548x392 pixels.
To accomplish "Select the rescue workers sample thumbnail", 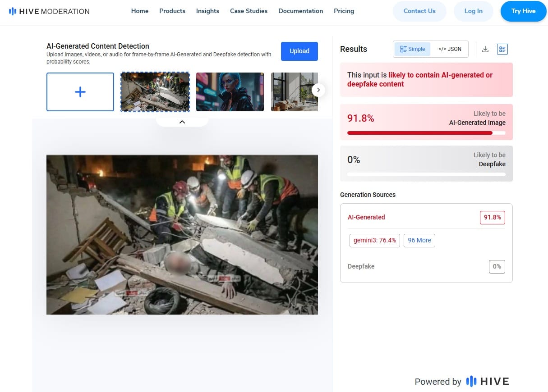I will (155, 92).
